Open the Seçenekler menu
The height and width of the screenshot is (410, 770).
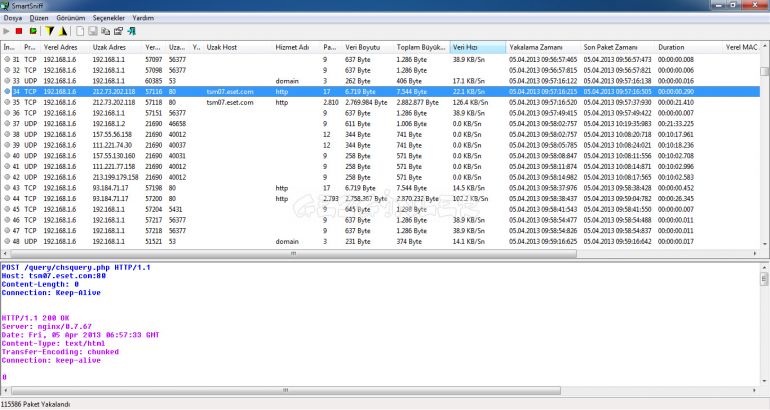click(x=109, y=18)
